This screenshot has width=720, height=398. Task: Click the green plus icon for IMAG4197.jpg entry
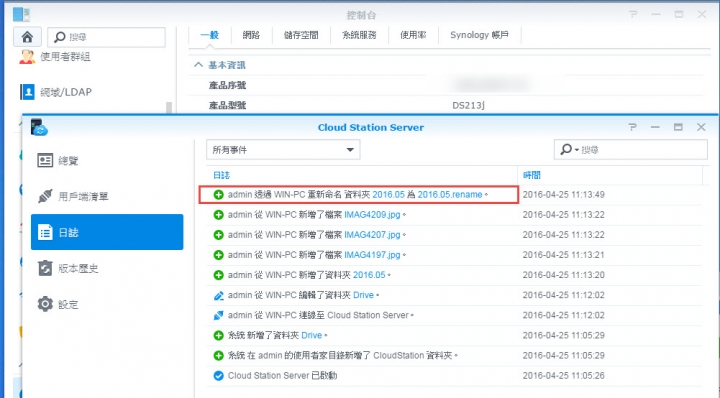tap(219, 255)
